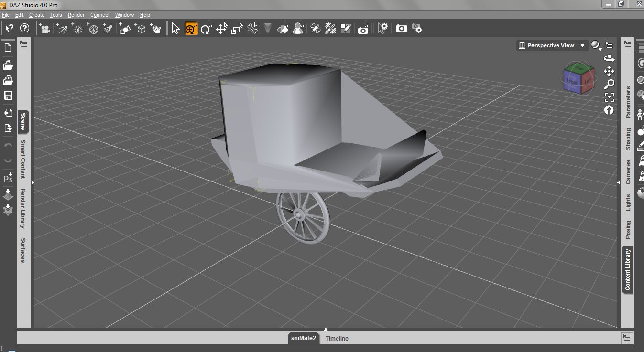Select the Surface Selection tool
The height and width of the screenshot is (352, 644).
[x=283, y=29]
